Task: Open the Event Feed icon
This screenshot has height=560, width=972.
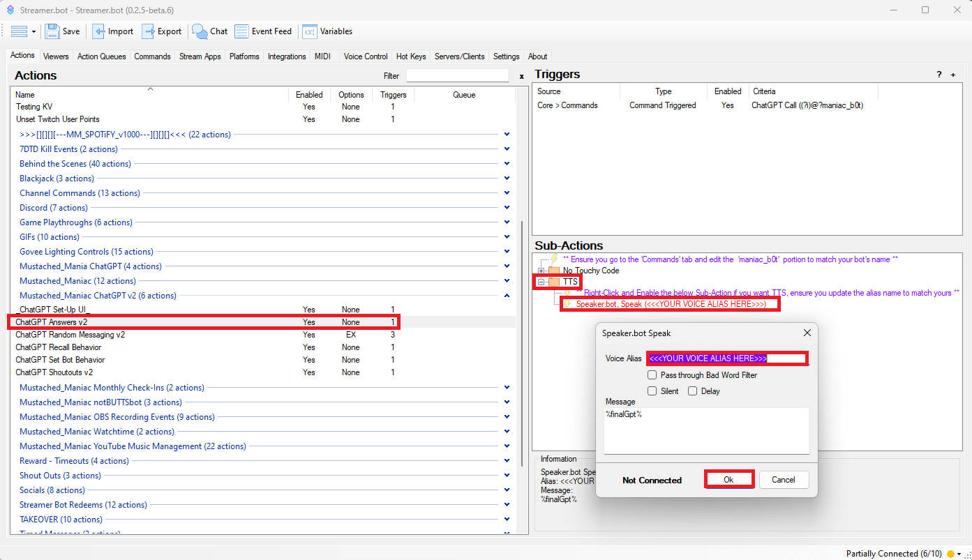Action: pos(241,31)
